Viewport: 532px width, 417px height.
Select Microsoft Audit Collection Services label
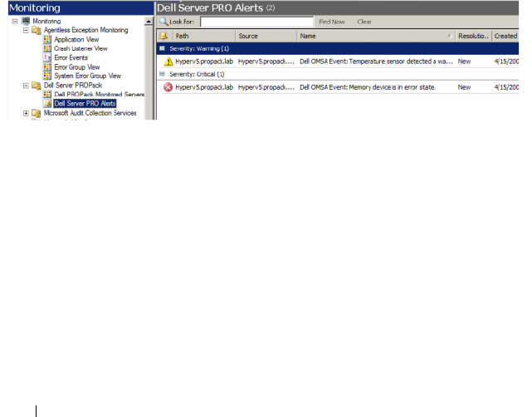tap(90, 113)
